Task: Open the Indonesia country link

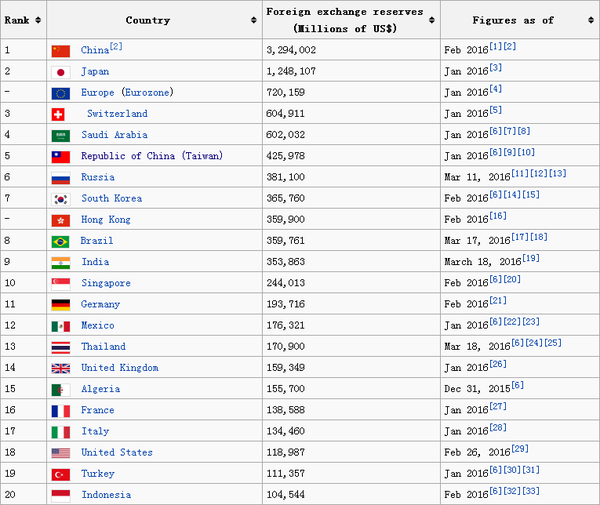Action: [x=106, y=495]
